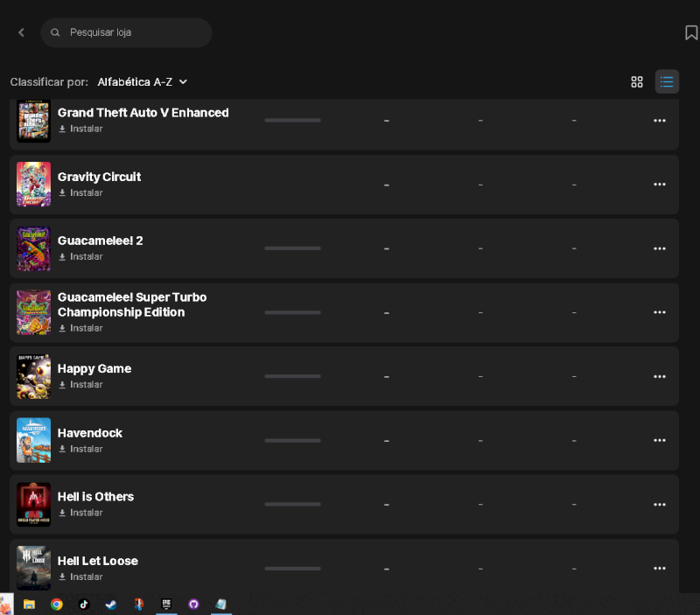Click Havendock cover thumbnail

point(33,441)
